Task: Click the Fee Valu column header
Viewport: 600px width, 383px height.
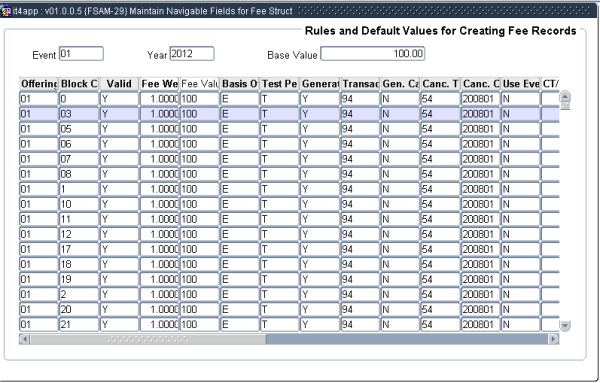Action: coord(199,84)
